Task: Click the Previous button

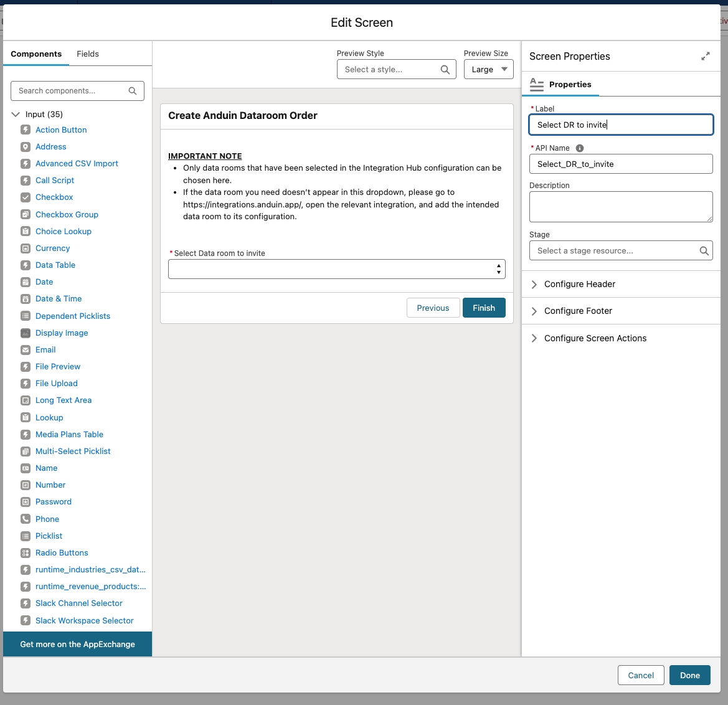Action: [x=433, y=308]
